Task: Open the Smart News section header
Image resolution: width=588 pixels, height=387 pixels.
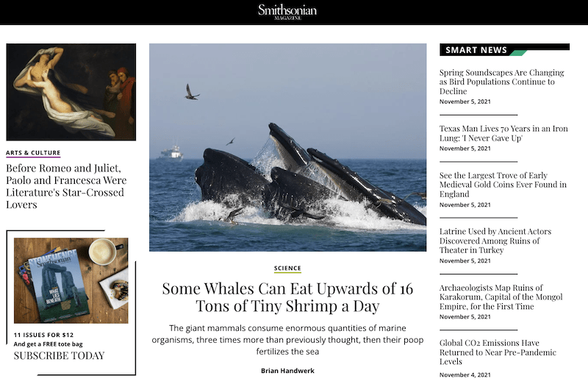Action: (504, 49)
